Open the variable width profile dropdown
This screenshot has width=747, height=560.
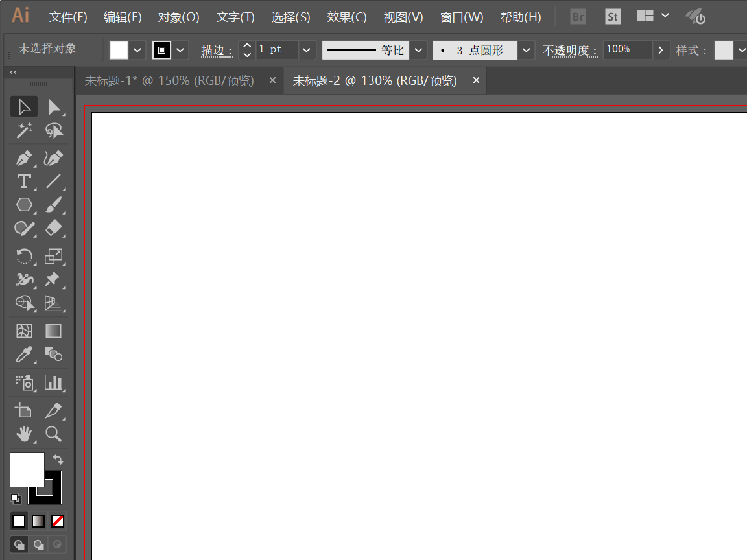tap(418, 50)
